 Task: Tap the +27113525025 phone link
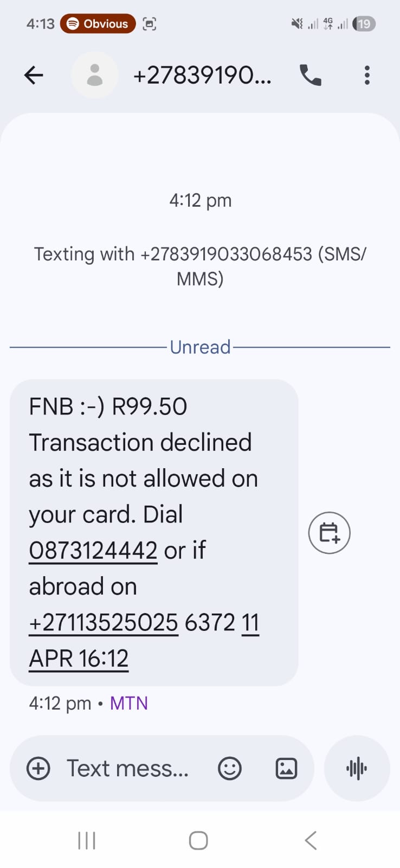pyautogui.click(x=104, y=623)
